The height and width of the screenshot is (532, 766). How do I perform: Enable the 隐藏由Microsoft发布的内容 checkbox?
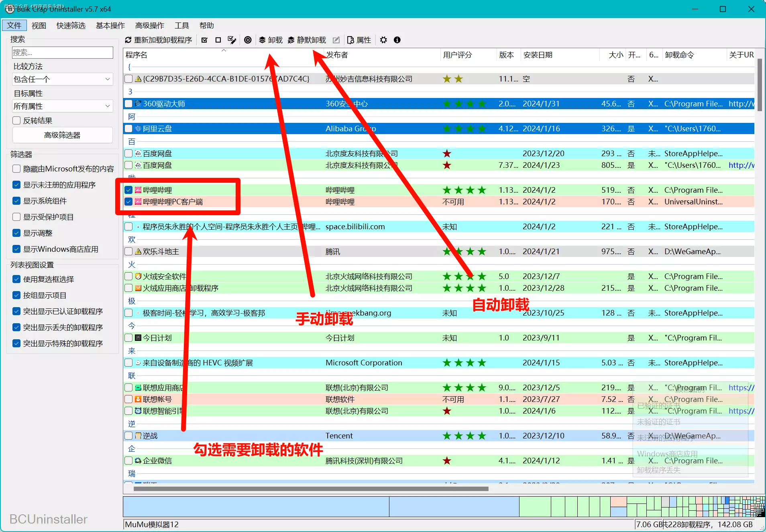pos(16,169)
